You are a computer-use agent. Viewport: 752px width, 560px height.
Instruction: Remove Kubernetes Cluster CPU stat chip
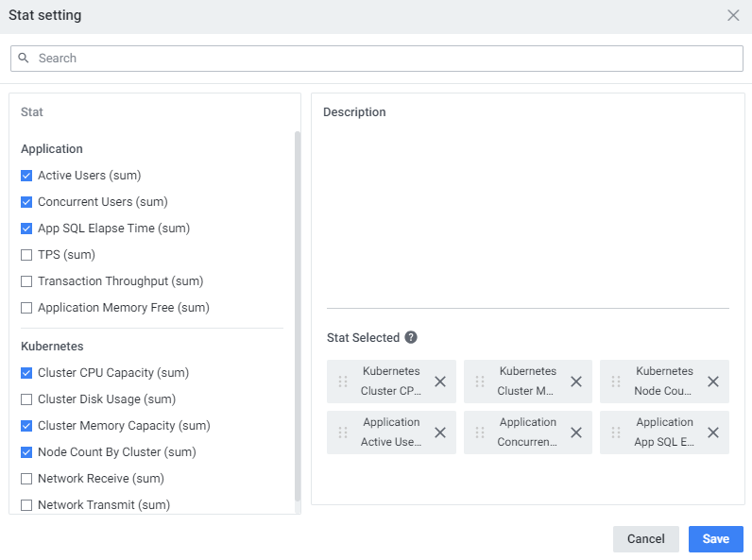[440, 382]
